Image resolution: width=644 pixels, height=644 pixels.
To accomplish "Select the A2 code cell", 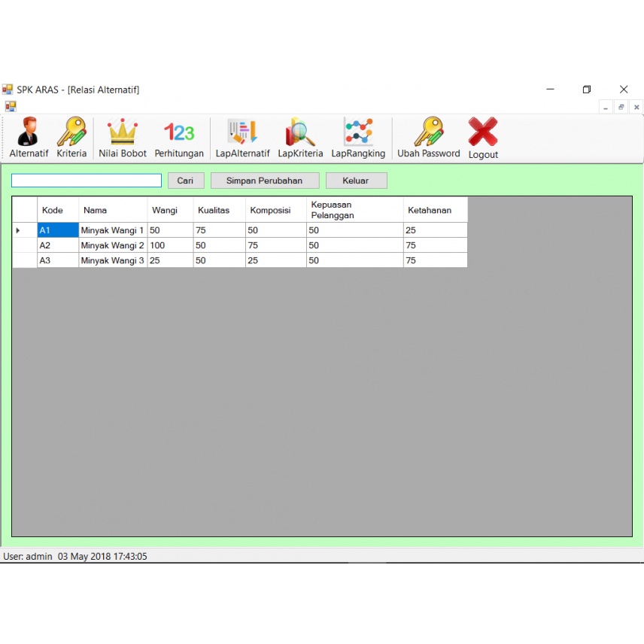I will click(x=58, y=245).
